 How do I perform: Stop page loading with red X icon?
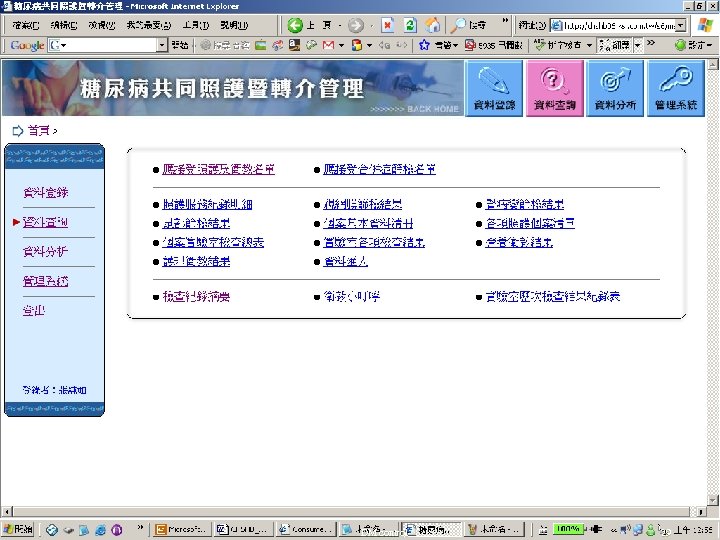[x=388, y=25]
